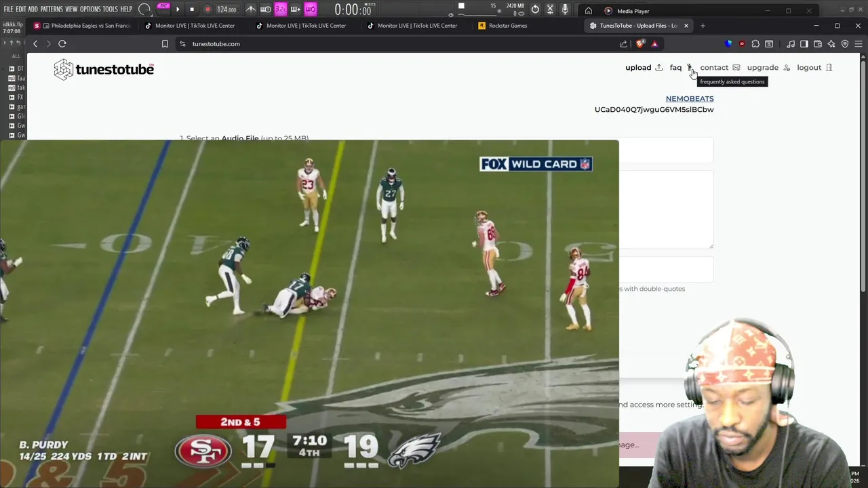This screenshot has width=868, height=488.
Task: Bookmark this page icon
Action: click(x=165, y=44)
